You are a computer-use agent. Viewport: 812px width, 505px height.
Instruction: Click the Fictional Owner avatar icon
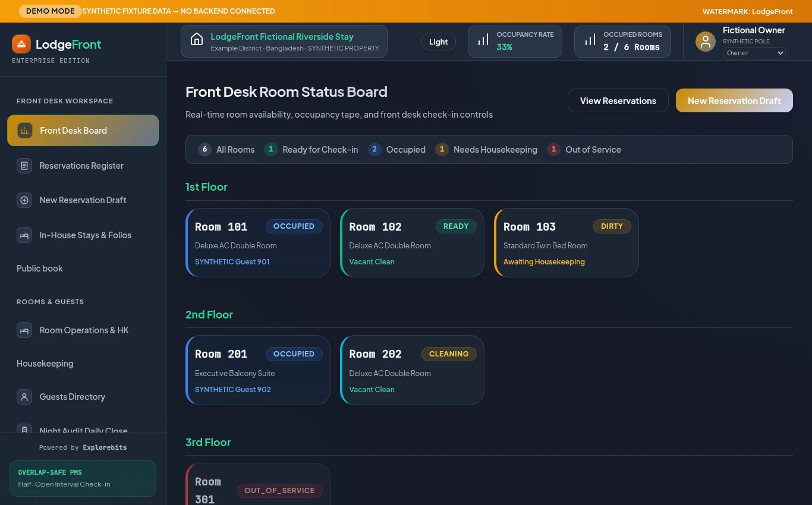(x=706, y=42)
